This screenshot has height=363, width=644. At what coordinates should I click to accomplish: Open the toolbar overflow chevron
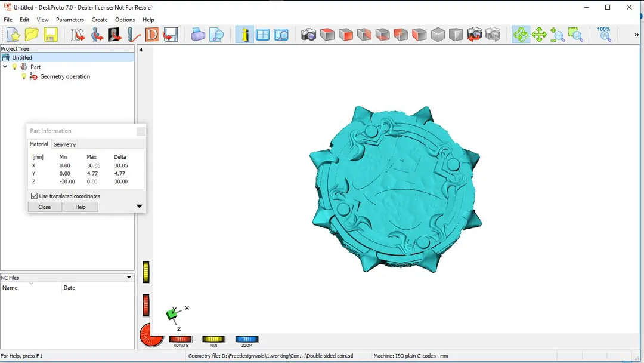tap(637, 35)
